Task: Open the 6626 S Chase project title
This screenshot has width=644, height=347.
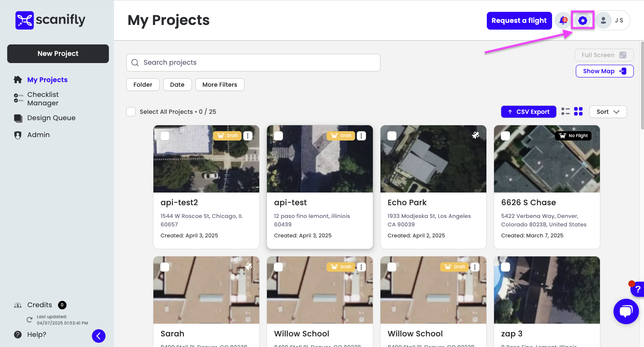Action: pyautogui.click(x=528, y=203)
